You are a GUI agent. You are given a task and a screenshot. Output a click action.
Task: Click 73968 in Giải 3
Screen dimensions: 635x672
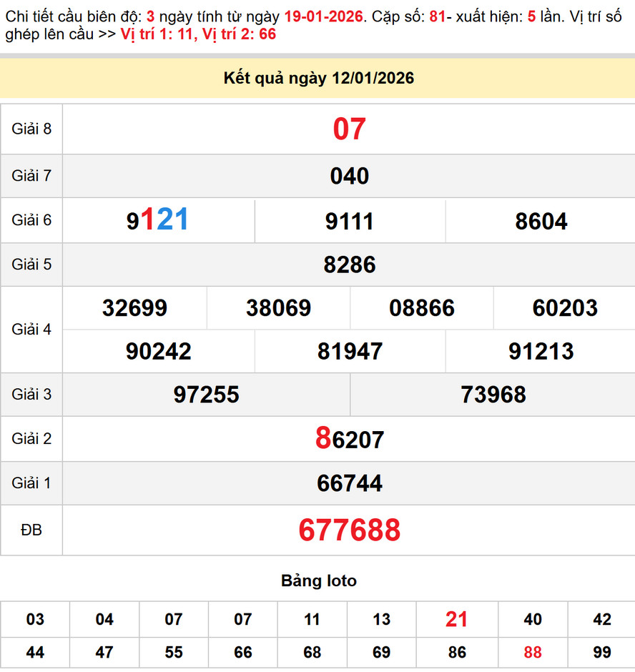coord(493,395)
